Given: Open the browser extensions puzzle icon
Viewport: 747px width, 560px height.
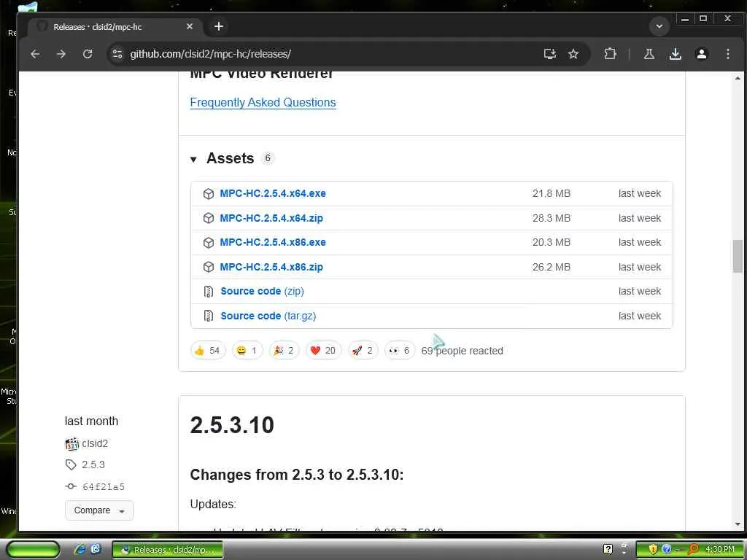Looking at the screenshot, I should pos(610,54).
